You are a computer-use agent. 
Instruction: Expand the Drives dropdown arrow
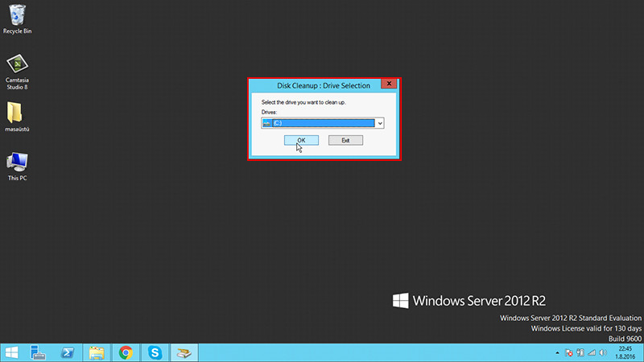tap(379, 123)
